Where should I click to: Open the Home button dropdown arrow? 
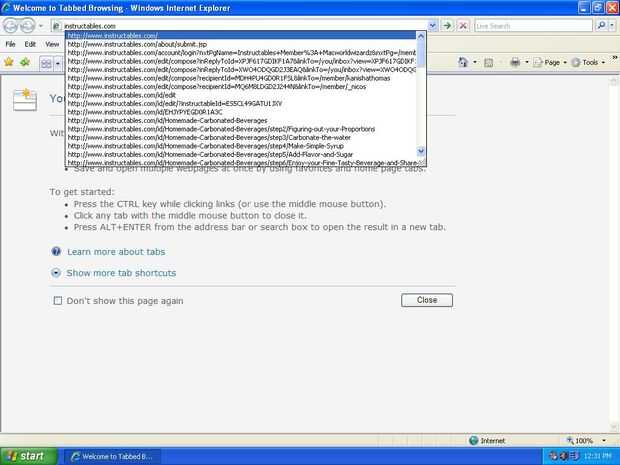[x=474, y=62]
